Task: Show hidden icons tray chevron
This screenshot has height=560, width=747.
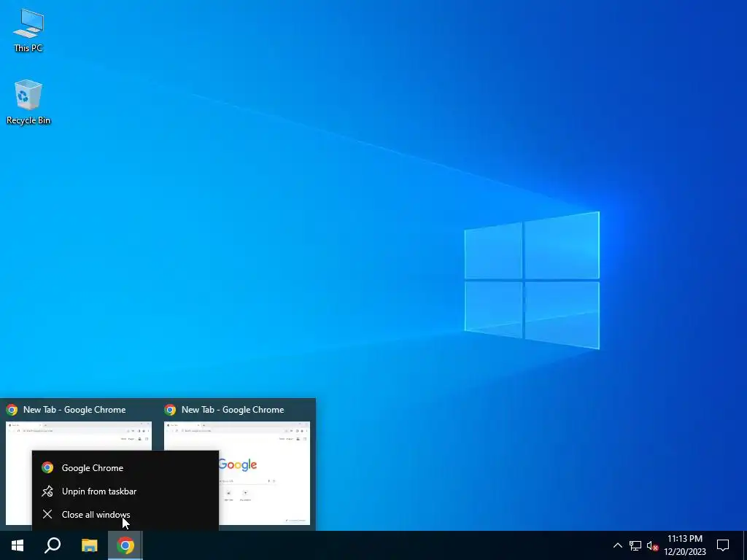Action: point(617,545)
